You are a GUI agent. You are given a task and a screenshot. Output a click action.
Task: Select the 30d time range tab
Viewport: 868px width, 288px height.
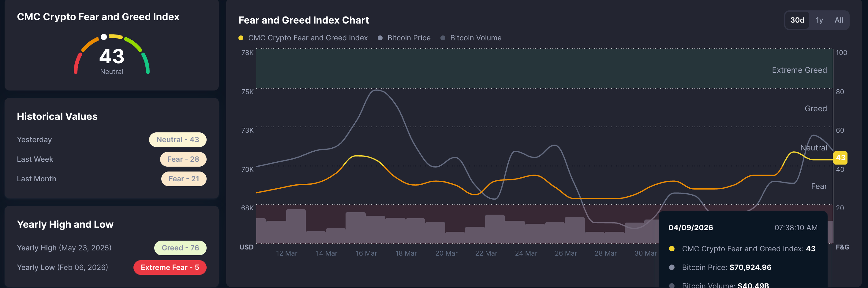point(797,20)
